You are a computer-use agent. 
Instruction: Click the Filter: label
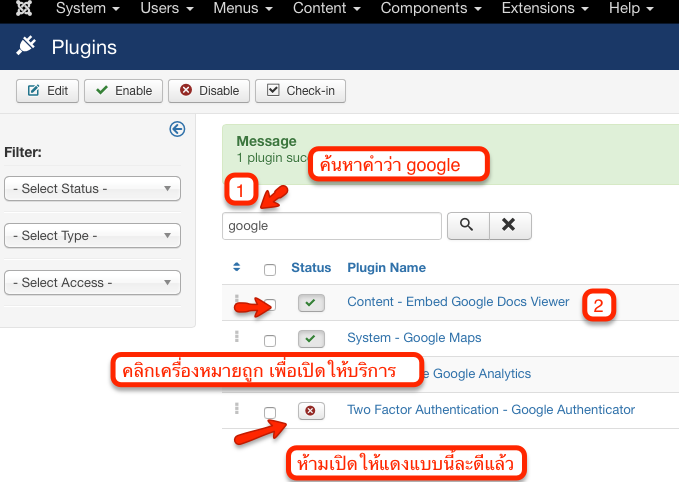click(23, 152)
